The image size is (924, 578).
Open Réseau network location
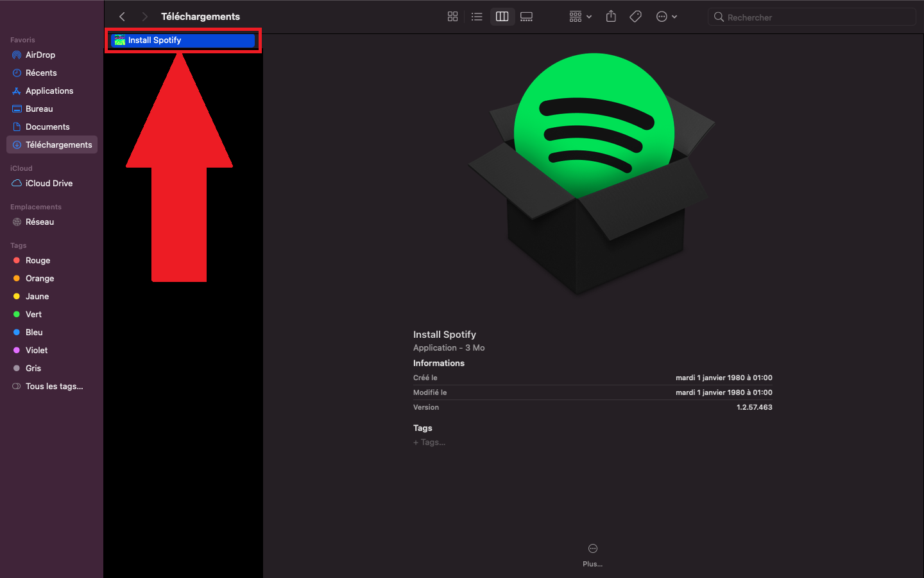(39, 222)
